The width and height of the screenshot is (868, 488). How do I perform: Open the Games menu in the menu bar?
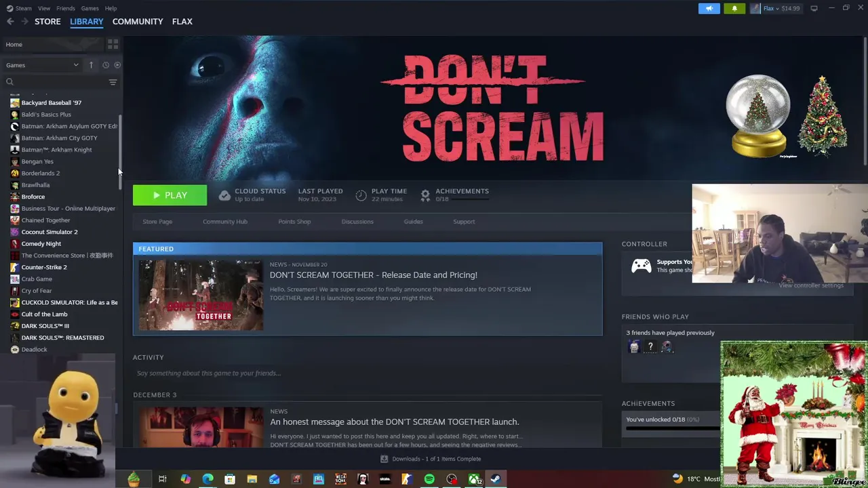[x=90, y=8]
